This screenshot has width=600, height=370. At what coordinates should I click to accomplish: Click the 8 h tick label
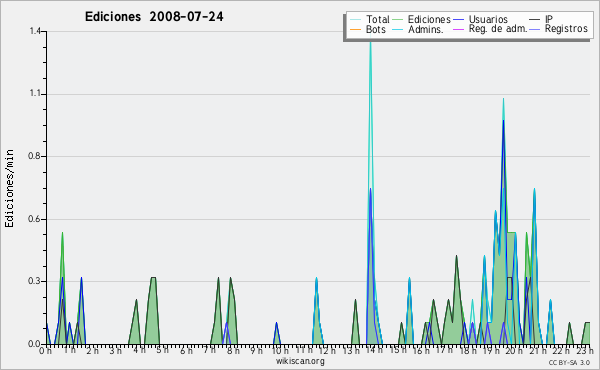(233, 350)
